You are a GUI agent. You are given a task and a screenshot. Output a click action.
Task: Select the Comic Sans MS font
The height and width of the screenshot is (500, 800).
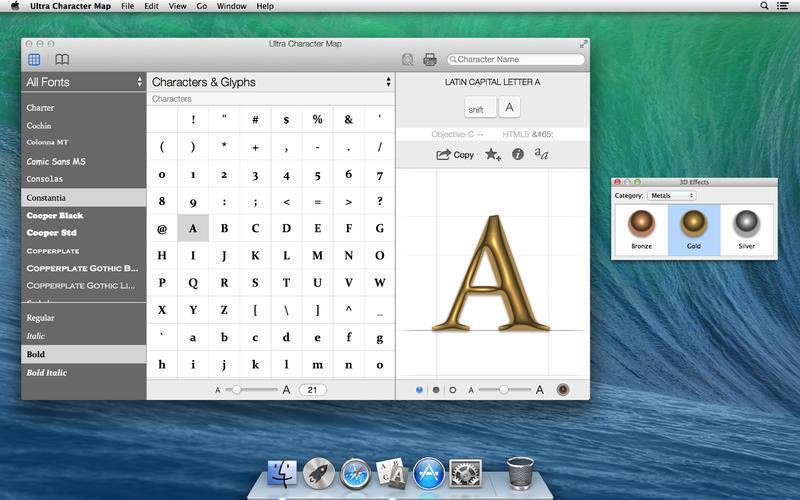pyautogui.click(x=84, y=161)
